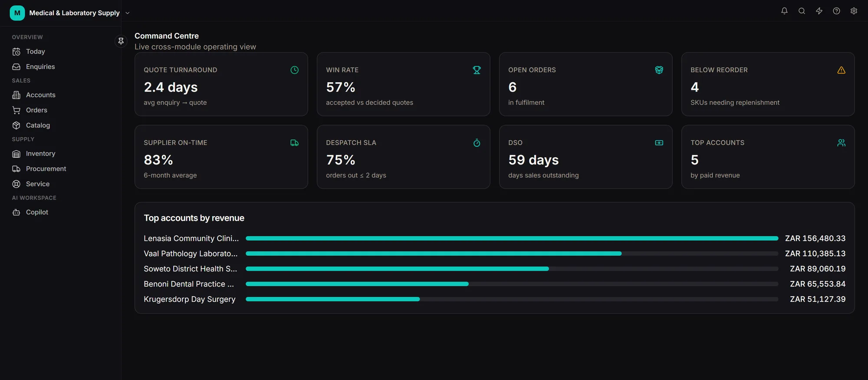Click the ZAR 89,060.19 revenue value

(818, 269)
